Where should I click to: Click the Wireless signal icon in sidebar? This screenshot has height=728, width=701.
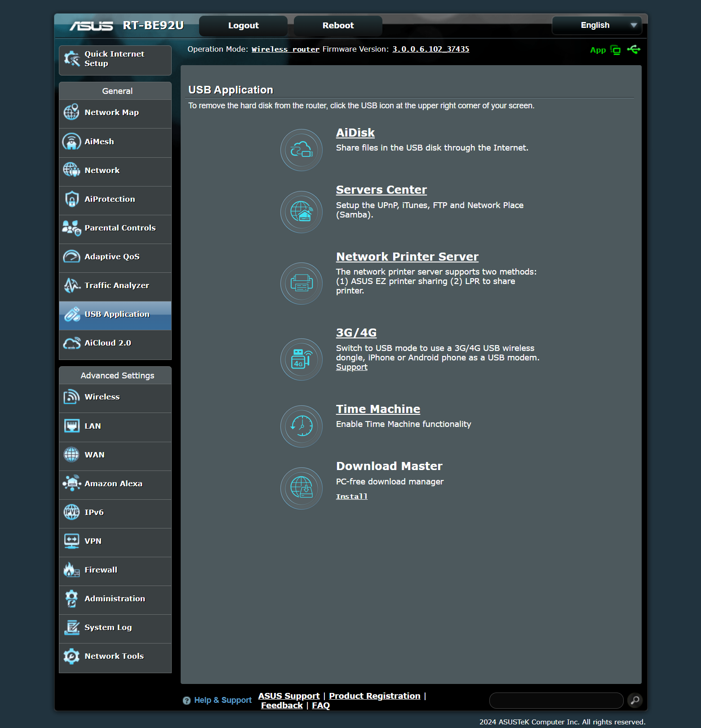[71, 397]
